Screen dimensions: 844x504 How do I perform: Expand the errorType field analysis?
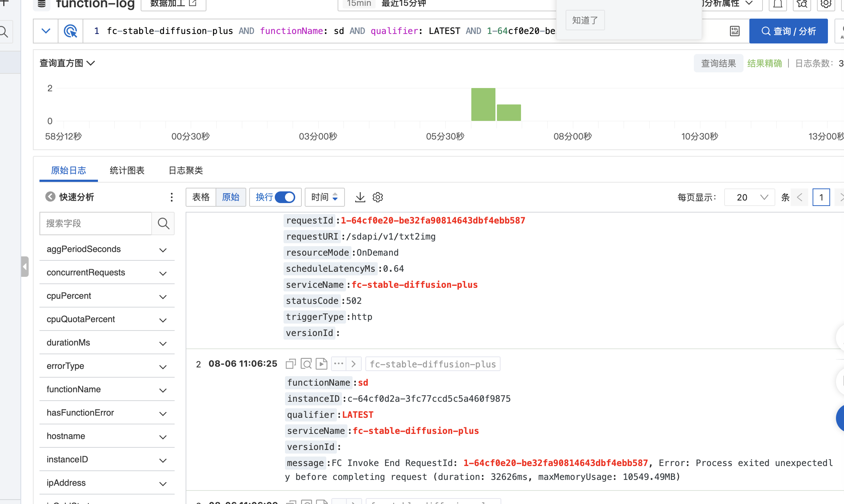(x=163, y=366)
